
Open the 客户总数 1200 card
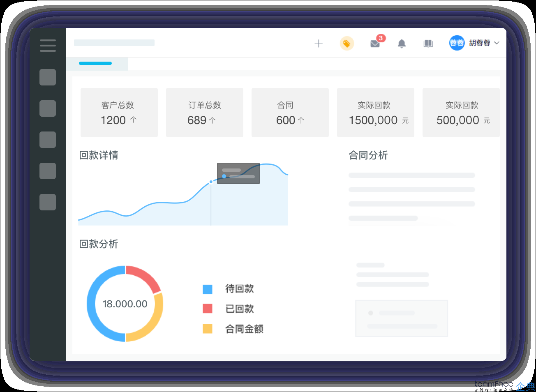[x=119, y=113]
